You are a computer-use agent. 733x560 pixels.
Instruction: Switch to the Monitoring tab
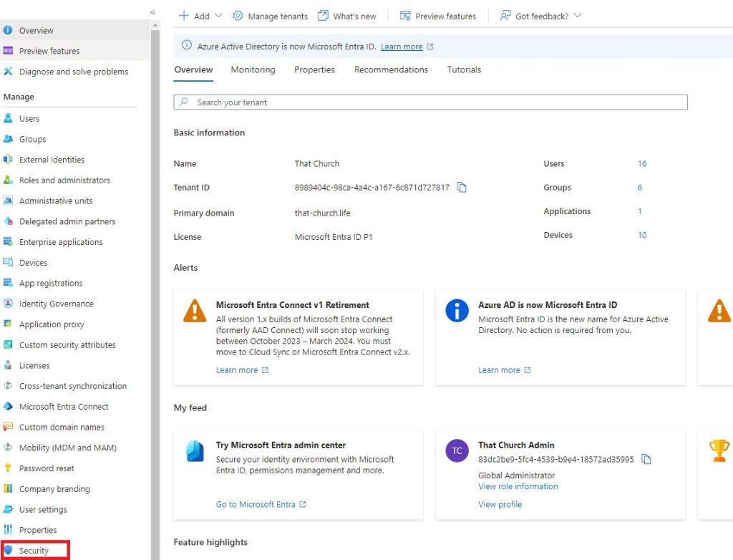[253, 69]
